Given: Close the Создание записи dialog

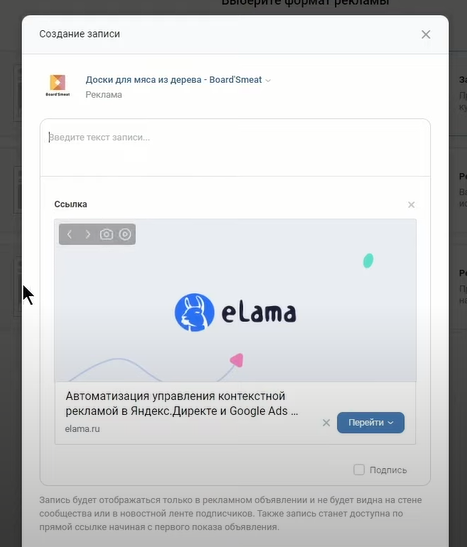Looking at the screenshot, I should [x=425, y=35].
